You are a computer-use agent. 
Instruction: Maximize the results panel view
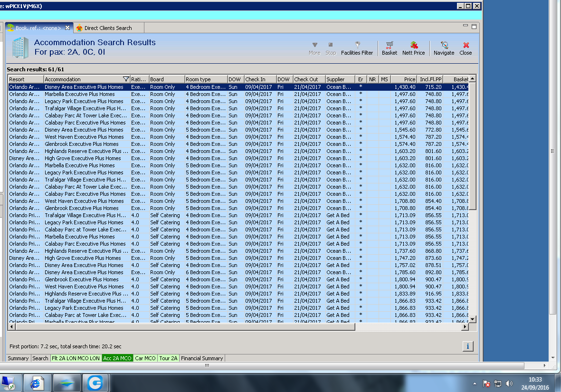click(474, 27)
